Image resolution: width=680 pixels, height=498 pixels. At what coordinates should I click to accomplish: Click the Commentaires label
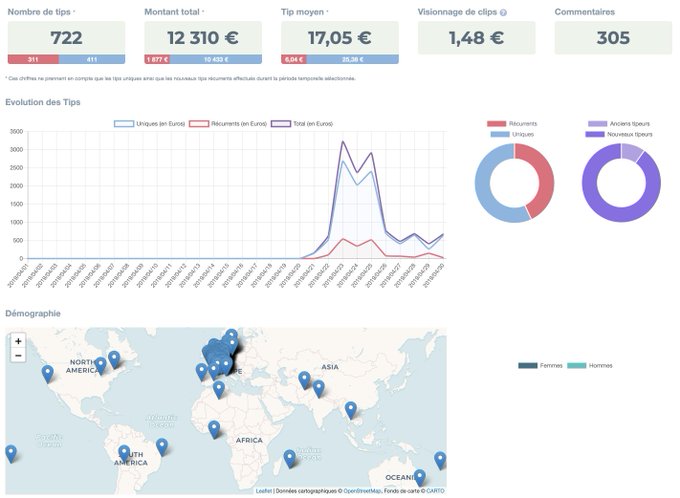click(x=585, y=12)
